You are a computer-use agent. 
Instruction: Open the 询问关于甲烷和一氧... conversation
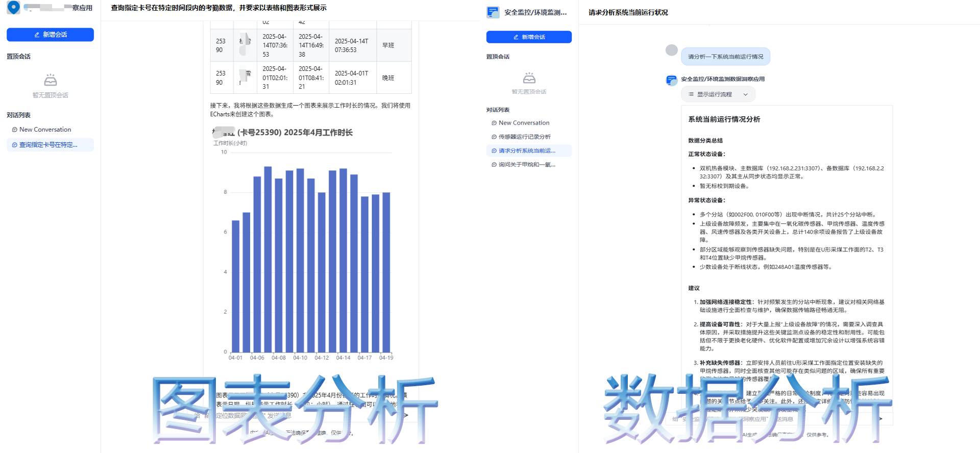(x=527, y=164)
